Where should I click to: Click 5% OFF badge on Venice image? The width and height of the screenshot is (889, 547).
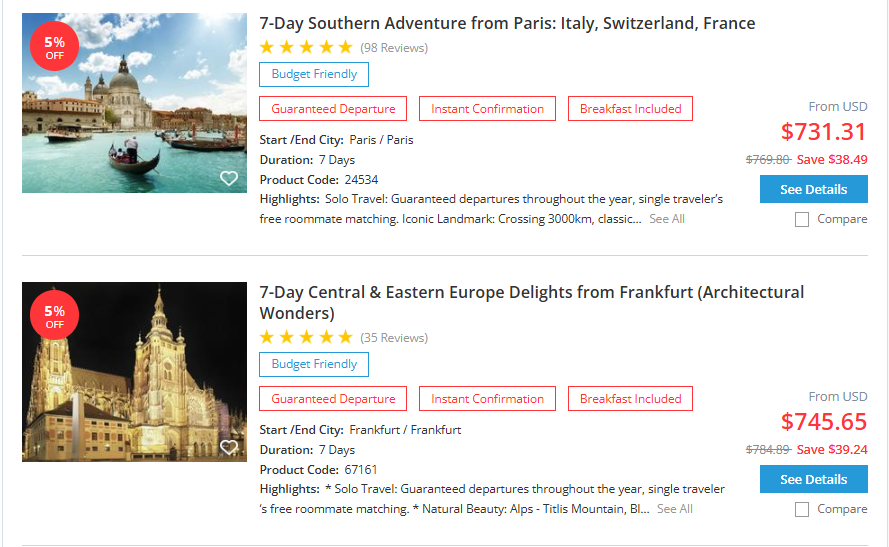(x=54, y=47)
